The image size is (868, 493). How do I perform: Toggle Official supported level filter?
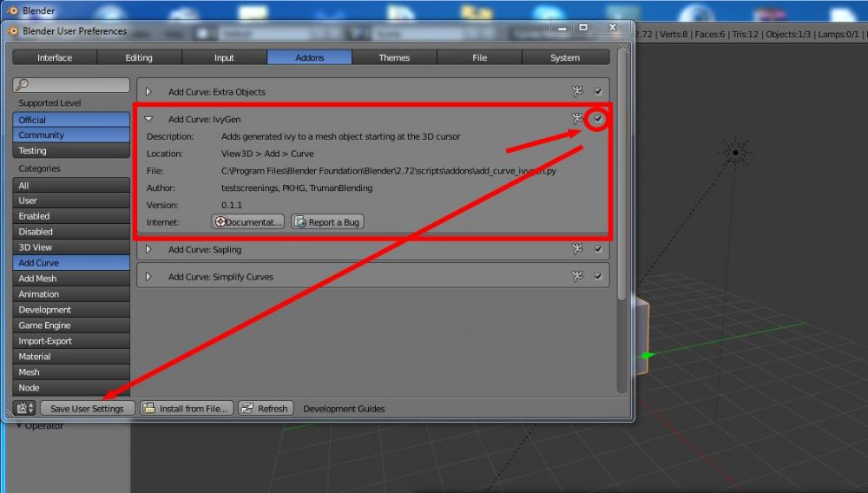71,120
